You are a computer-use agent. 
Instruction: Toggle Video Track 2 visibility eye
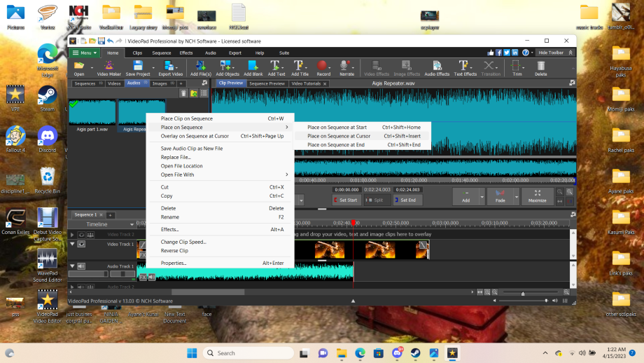[81, 234]
